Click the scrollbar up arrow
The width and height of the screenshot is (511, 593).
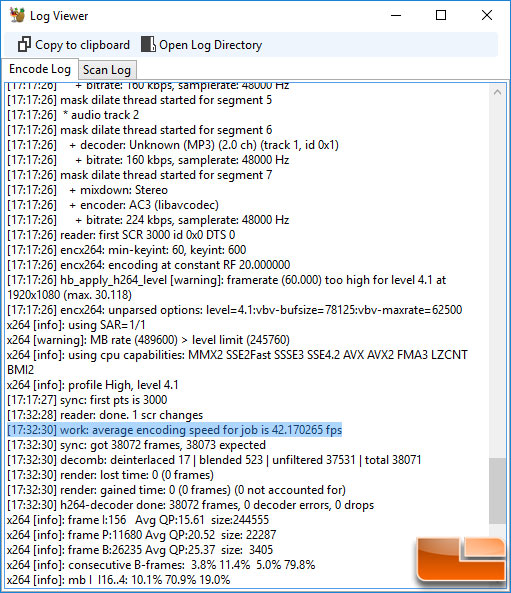497,92
